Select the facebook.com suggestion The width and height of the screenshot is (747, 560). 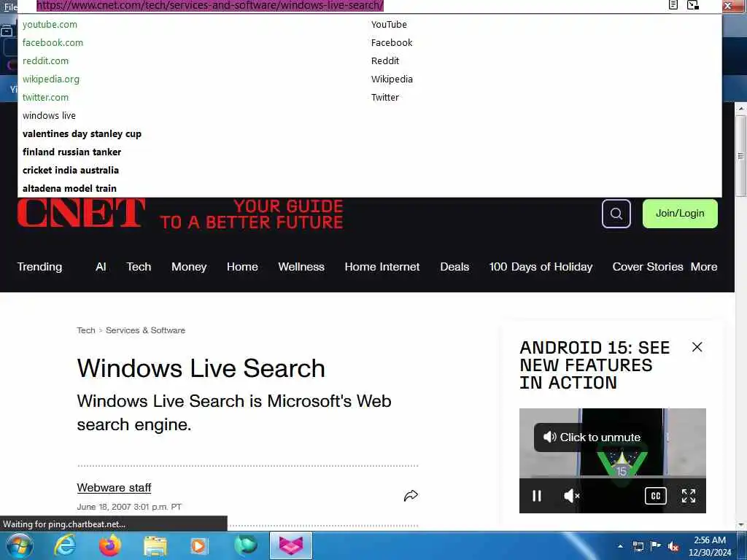click(x=370, y=42)
